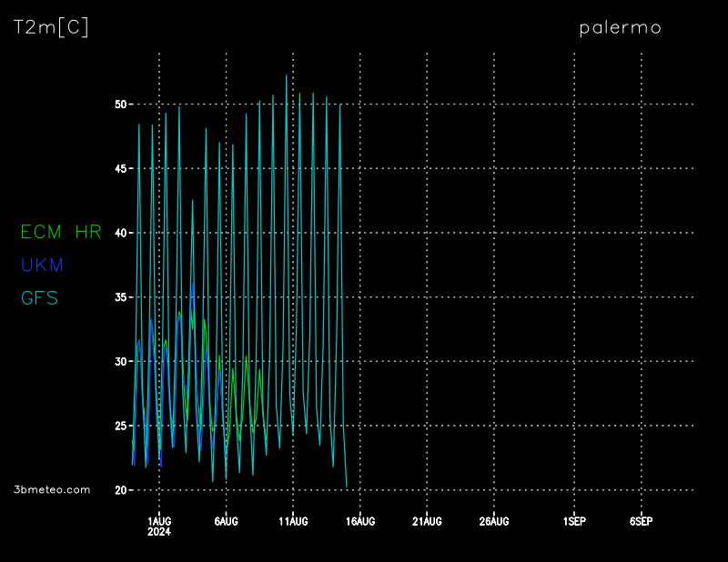Select the GFS legend entry
The width and height of the screenshot is (728, 562).
coord(39,298)
